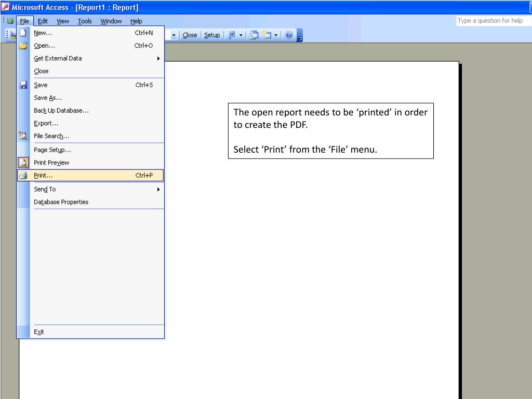Click the Database Window icon
Screen dimensions: 532x399
coord(254,35)
